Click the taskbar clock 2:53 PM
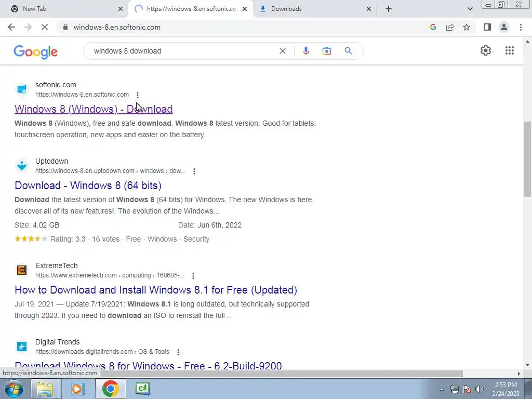 pyautogui.click(x=506, y=385)
